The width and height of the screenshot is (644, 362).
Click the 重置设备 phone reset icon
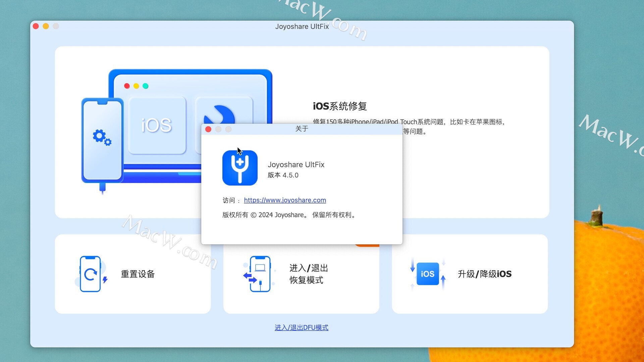[91, 274]
